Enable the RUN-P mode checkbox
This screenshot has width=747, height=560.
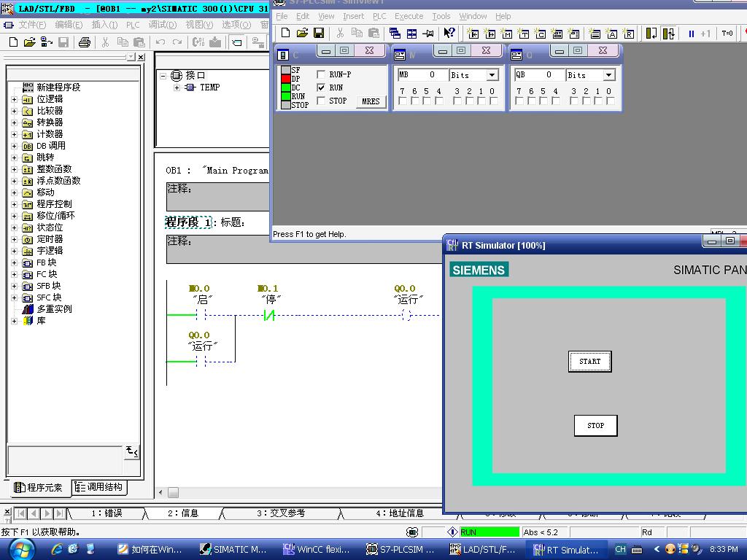[x=321, y=75]
